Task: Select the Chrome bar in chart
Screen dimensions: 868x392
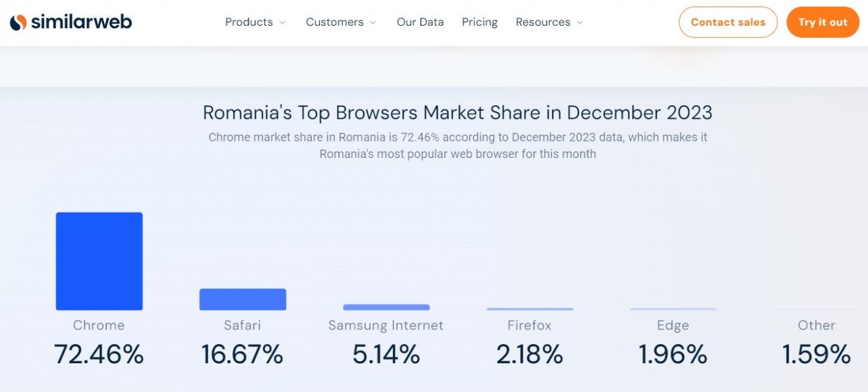Action: point(99,262)
